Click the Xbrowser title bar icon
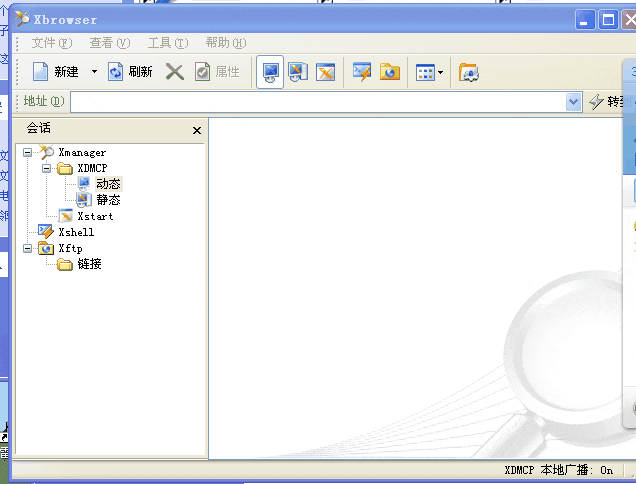 [22, 18]
